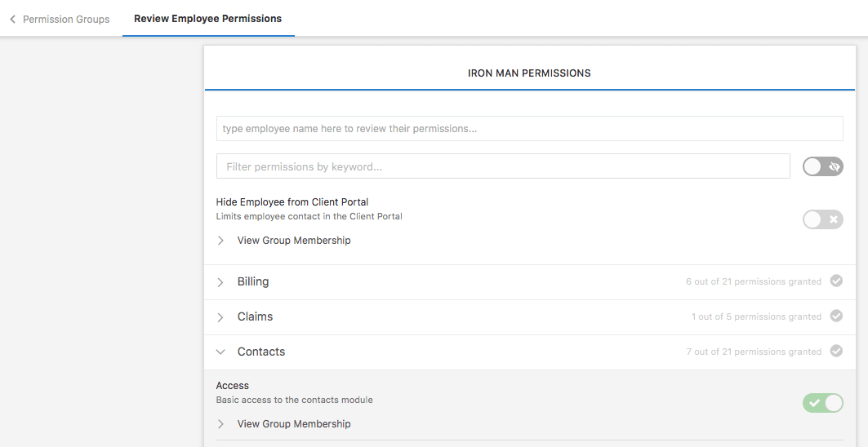
Task: Disable Contacts Access permission toggle
Action: (822, 403)
